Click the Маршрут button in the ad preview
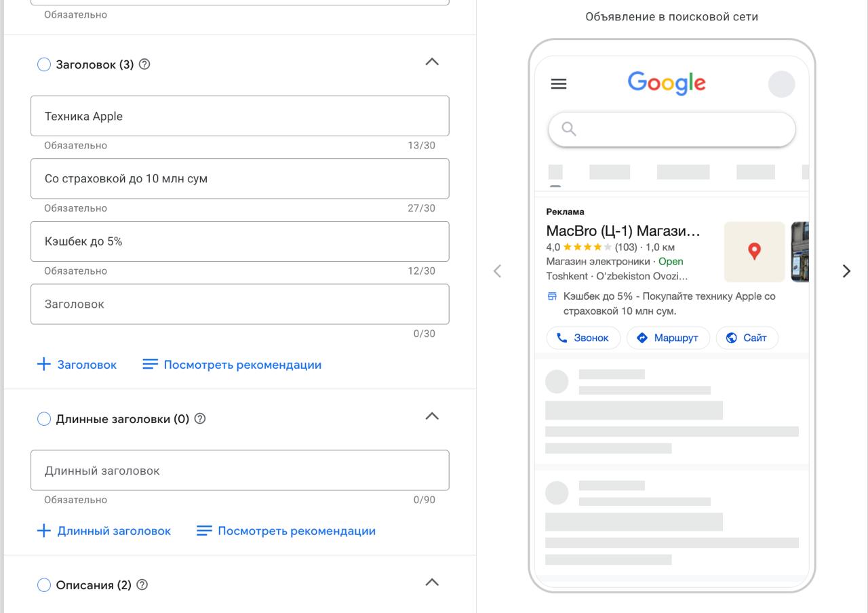The height and width of the screenshot is (613, 868). tap(668, 338)
